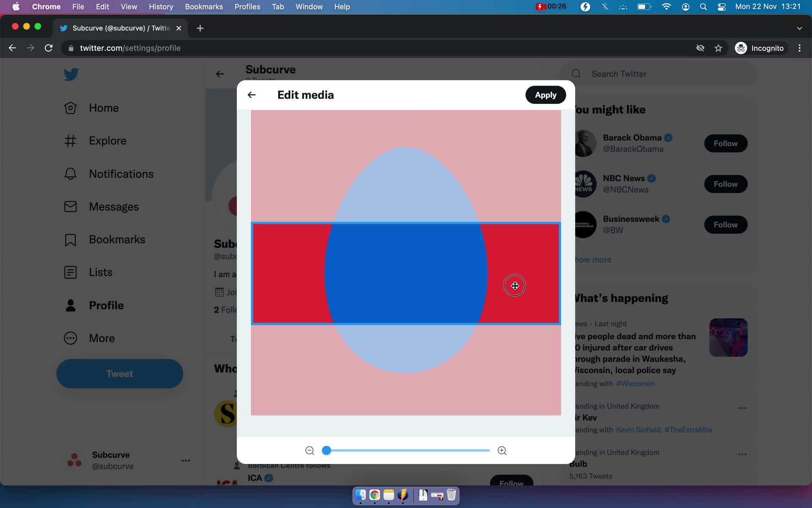Open Spotlight search in menu bar
This screenshot has width=812, height=508.
[x=703, y=7]
